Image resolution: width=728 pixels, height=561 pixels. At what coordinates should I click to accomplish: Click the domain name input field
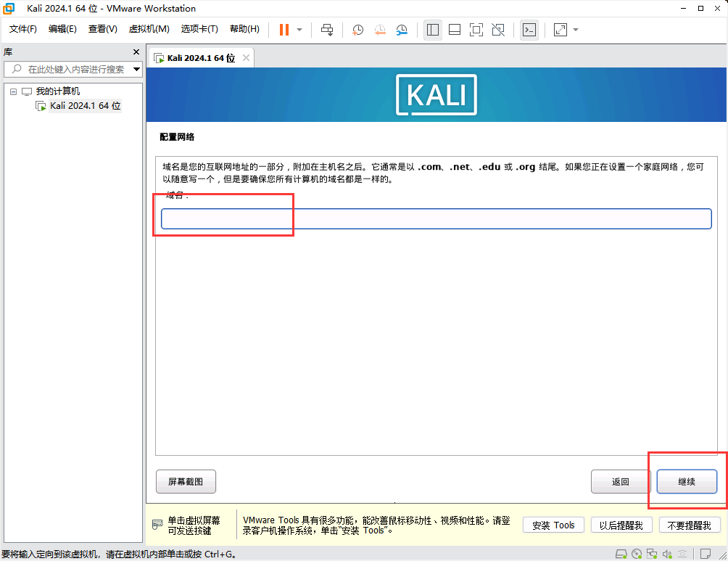pos(436,219)
